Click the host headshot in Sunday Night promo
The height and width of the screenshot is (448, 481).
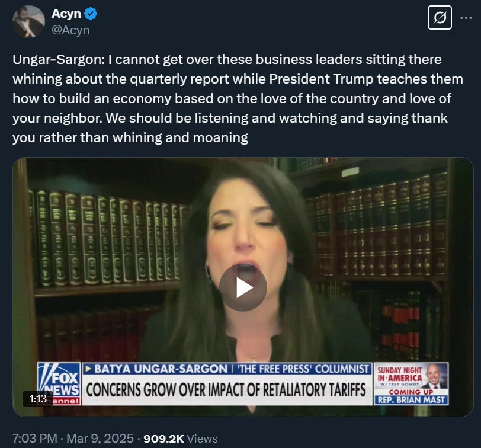click(x=435, y=376)
